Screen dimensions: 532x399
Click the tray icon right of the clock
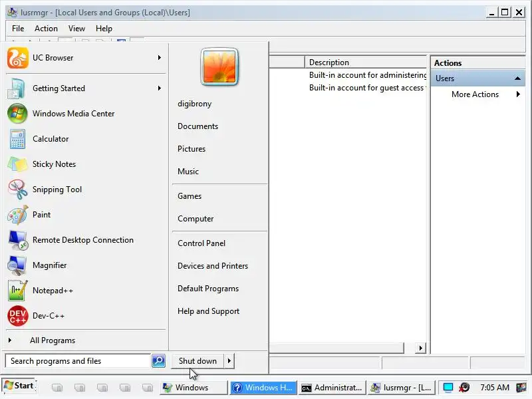521,387
